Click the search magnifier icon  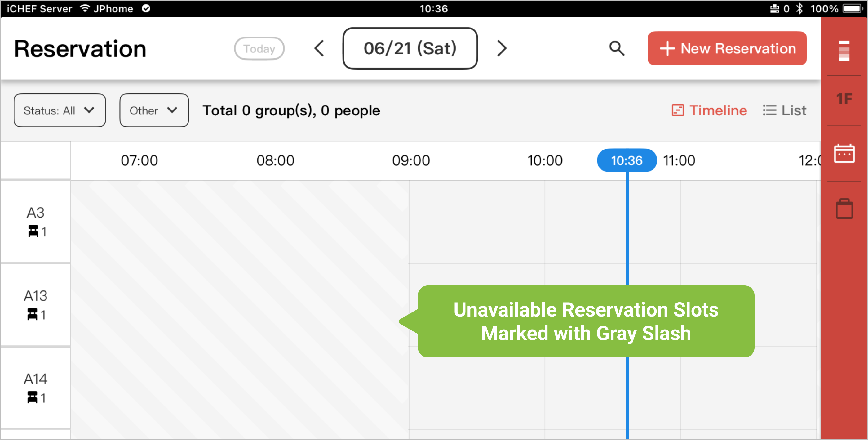pyautogui.click(x=617, y=48)
